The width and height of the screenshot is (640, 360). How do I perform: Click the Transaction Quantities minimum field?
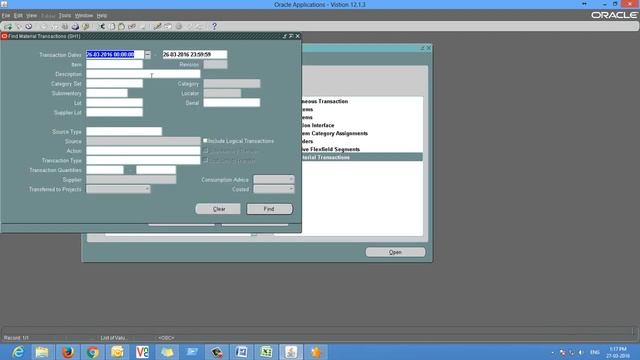click(x=104, y=170)
